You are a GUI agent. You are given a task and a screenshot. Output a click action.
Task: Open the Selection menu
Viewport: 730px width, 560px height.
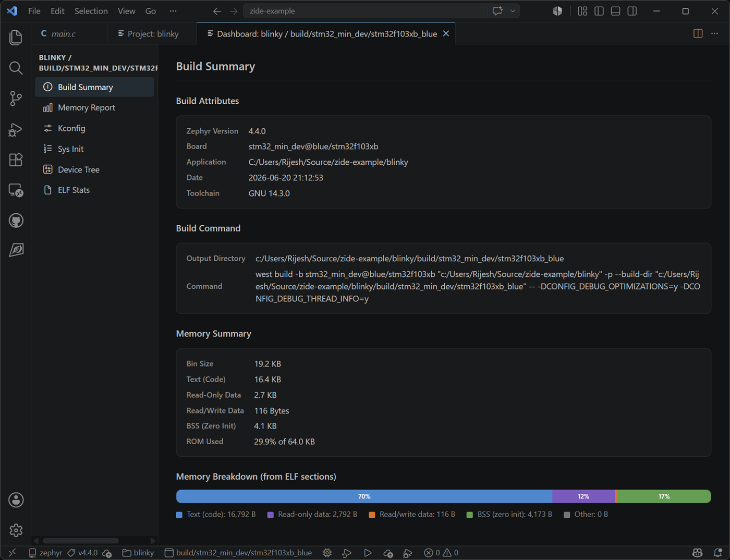click(x=91, y=11)
